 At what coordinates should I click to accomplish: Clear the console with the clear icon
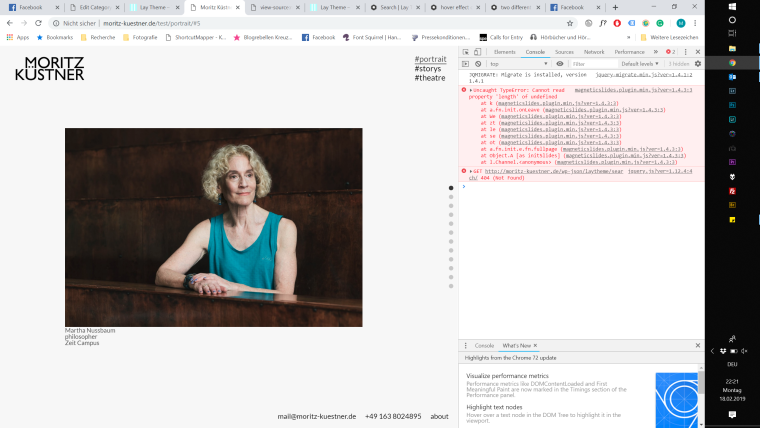point(478,63)
